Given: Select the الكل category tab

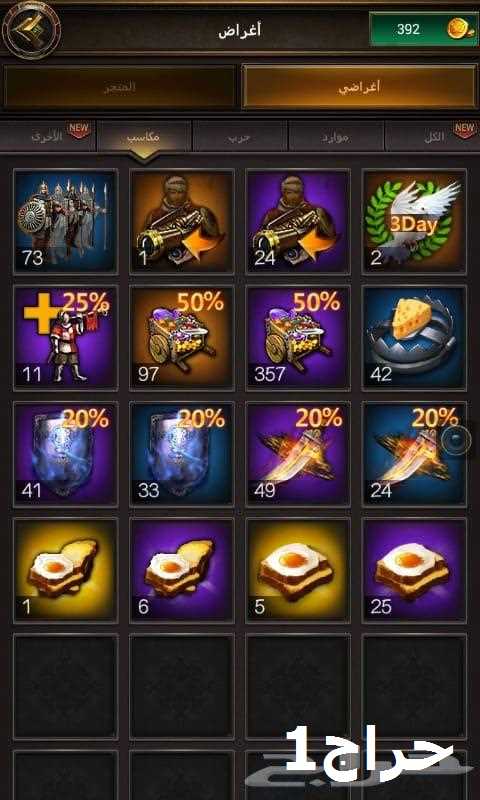Looking at the screenshot, I should (x=432, y=137).
